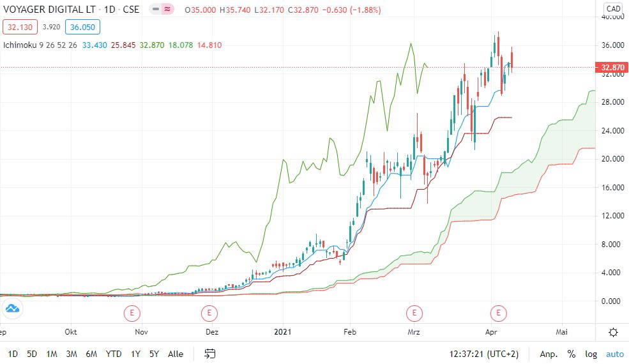The width and height of the screenshot is (629, 364).
Task: Select the YTD time range
Action: point(114,354)
